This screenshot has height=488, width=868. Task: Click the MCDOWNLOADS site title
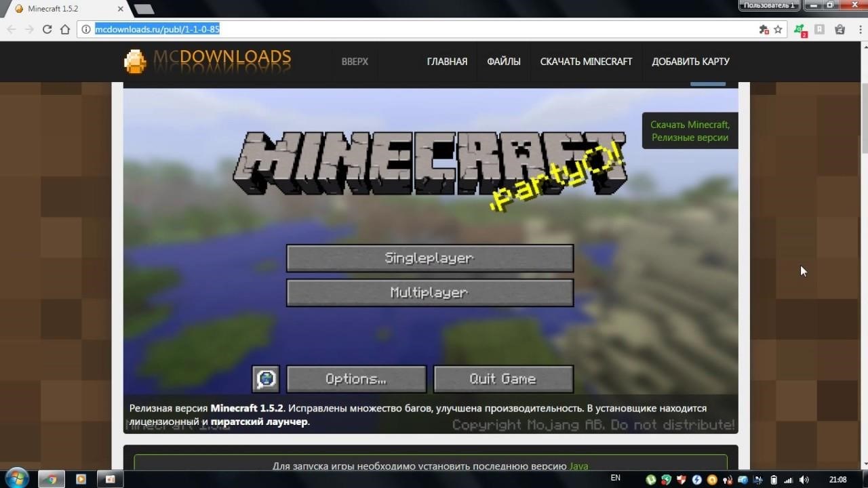222,59
